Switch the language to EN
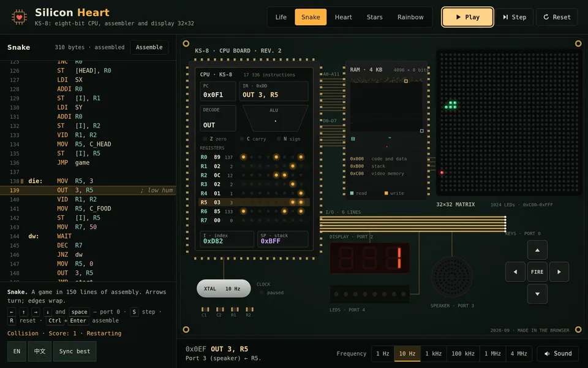This screenshot has height=368, width=588. [17, 351]
